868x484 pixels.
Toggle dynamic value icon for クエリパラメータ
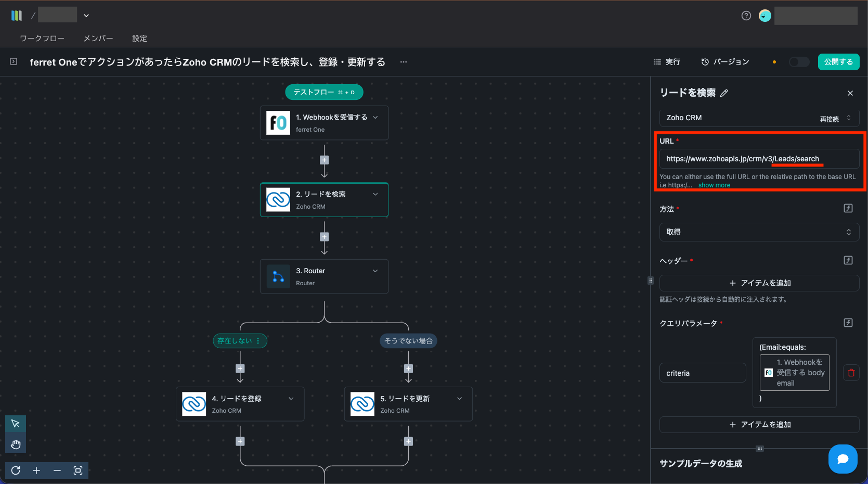click(848, 323)
